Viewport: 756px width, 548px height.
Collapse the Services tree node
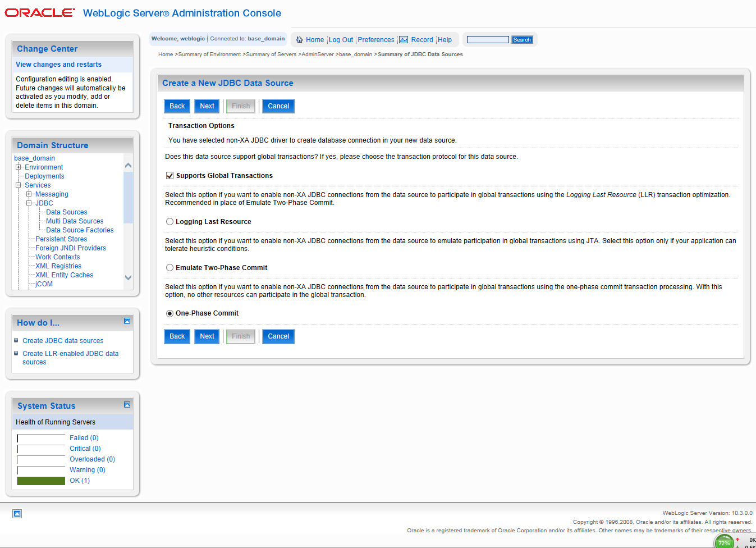[x=19, y=185]
